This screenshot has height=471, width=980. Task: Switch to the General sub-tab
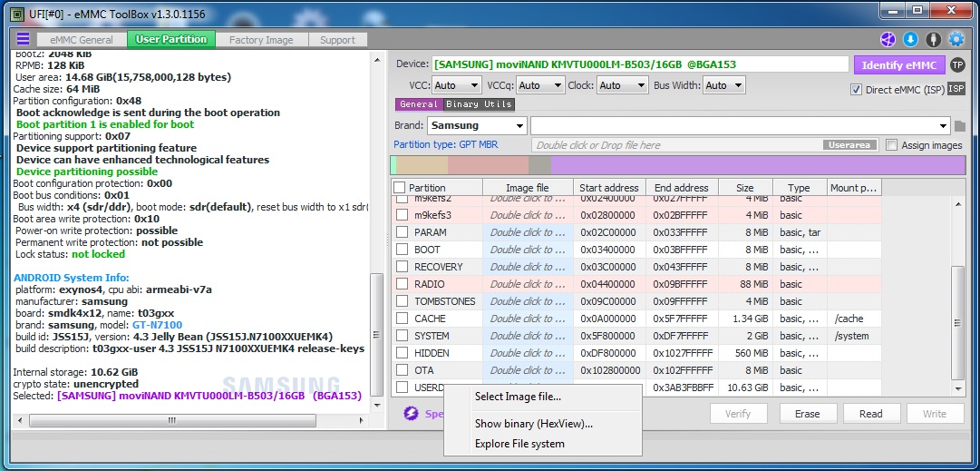pos(419,103)
